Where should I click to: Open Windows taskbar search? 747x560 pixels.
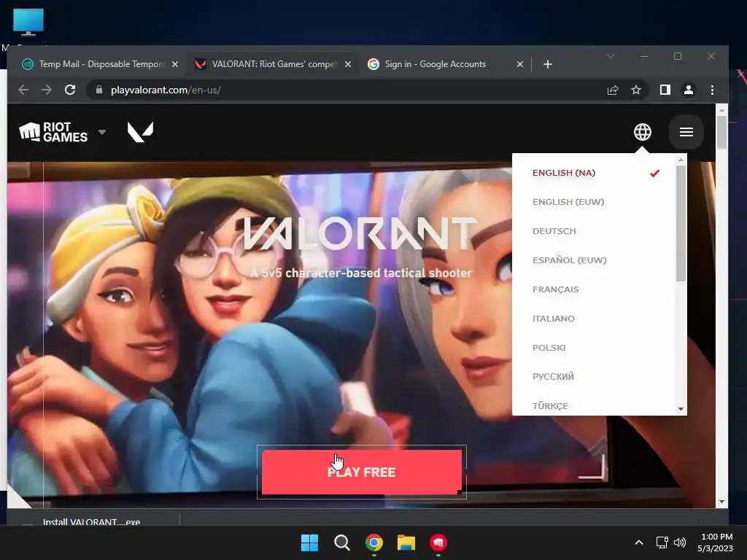pyautogui.click(x=341, y=542)
